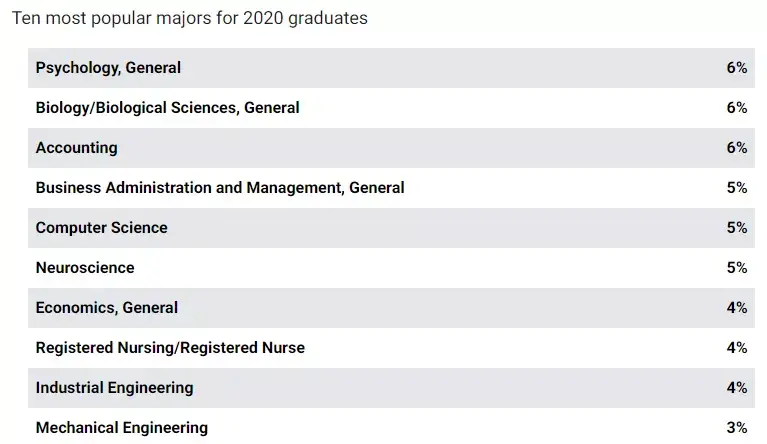The width and height of the screenshot is (767, 444).
Task: Select the 4% value for Industrial Engineering
Action: coord(737,388)
